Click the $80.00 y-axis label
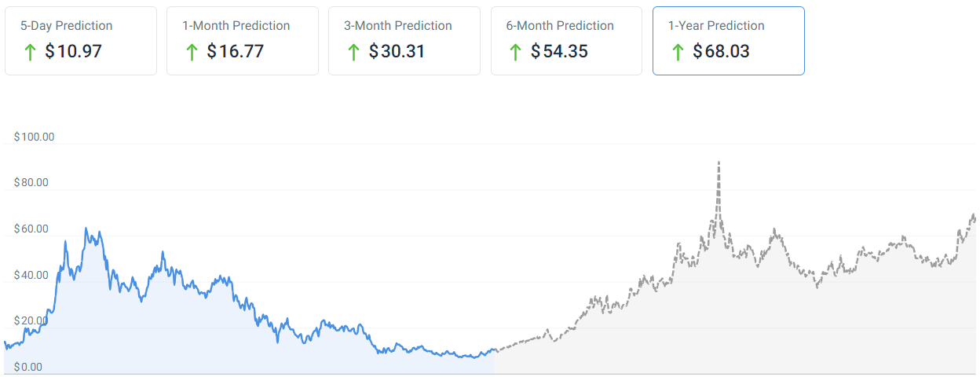The image size is (980, 377). [31, 183]
